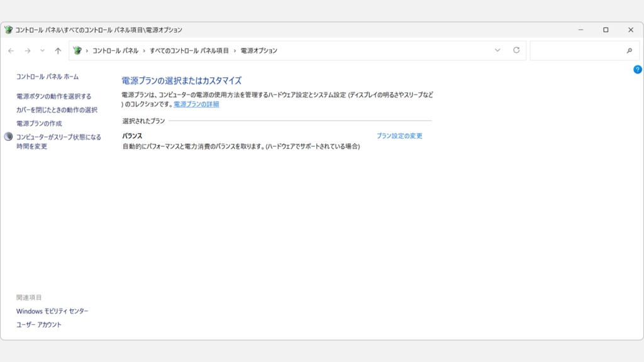The width and height of the screenshot is (644, 362).
Task: Click the Control Panel icon in the address bar
Action: point(77,50)
